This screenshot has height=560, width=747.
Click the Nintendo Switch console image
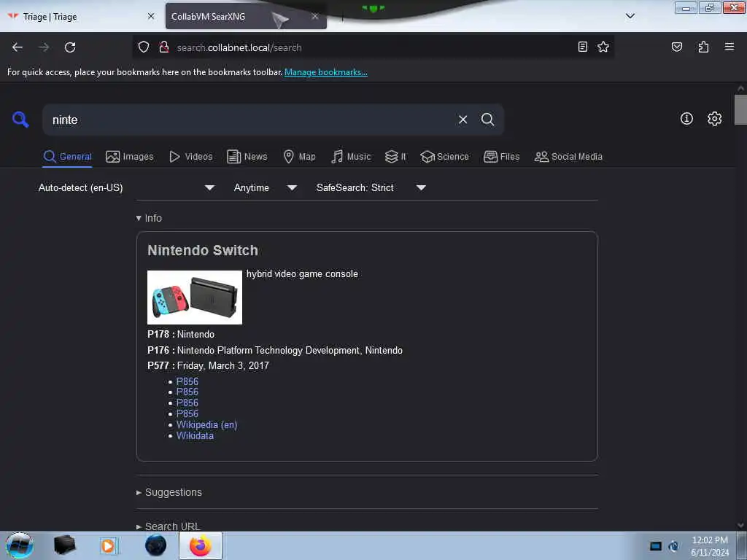[x=194, y=297]
